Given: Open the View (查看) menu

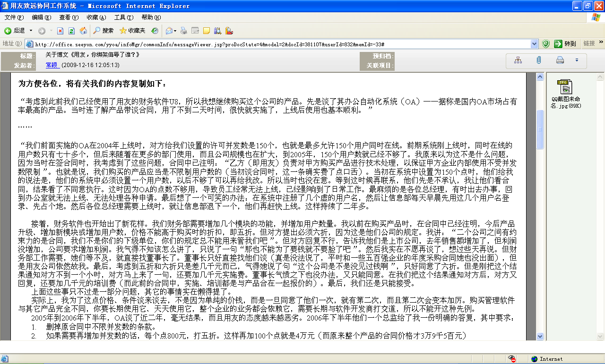Looking at the screenshot, I should [69, 17].
